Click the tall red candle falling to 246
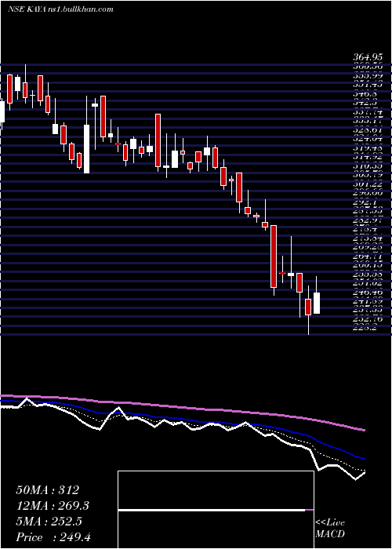 pos(274,256)
